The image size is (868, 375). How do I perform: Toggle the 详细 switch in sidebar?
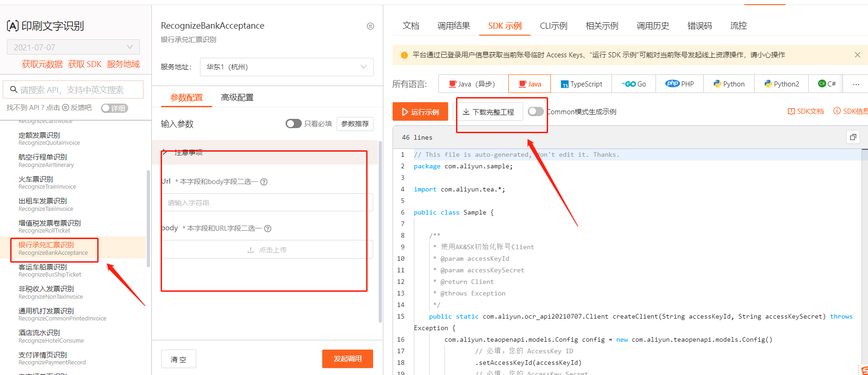[114, 108]
